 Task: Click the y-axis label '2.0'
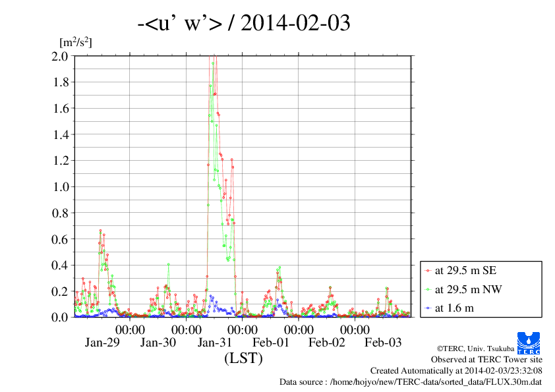60,56
